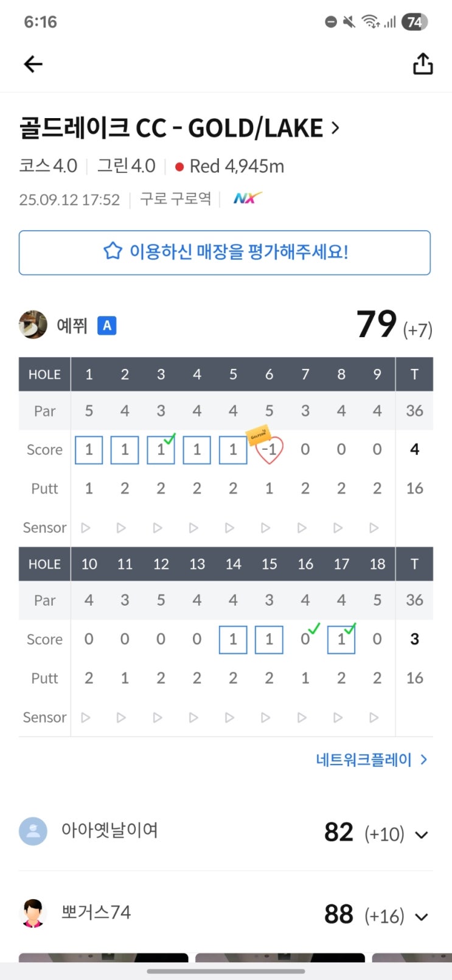
Task: Tap the checked score box on hole 3
Action: tap(161, 450)
